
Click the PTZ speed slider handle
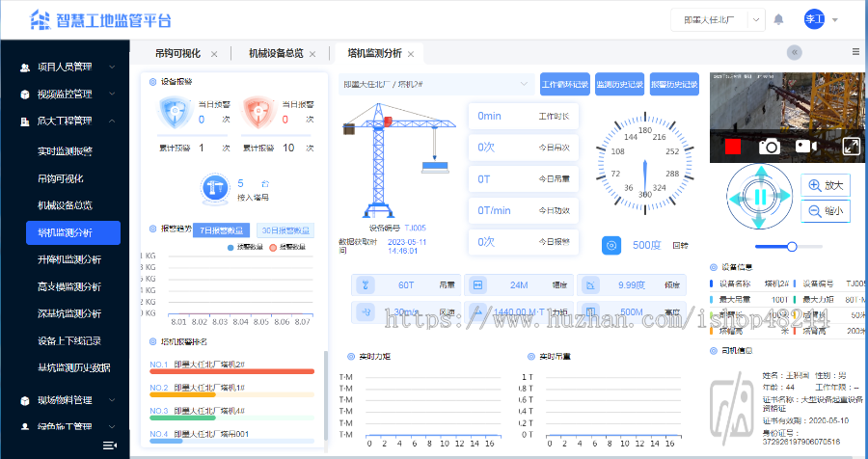[x=792, y=247]
